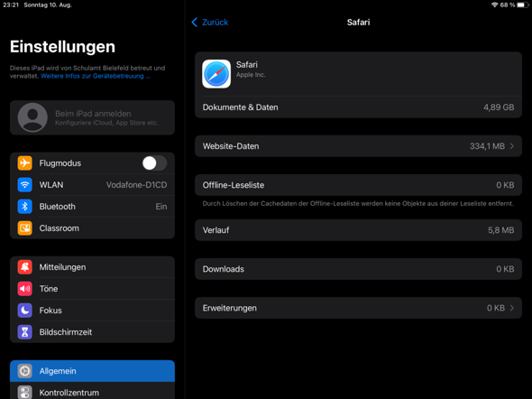
Task: Tap the Bluetooth icon
Action: point(24,207)
